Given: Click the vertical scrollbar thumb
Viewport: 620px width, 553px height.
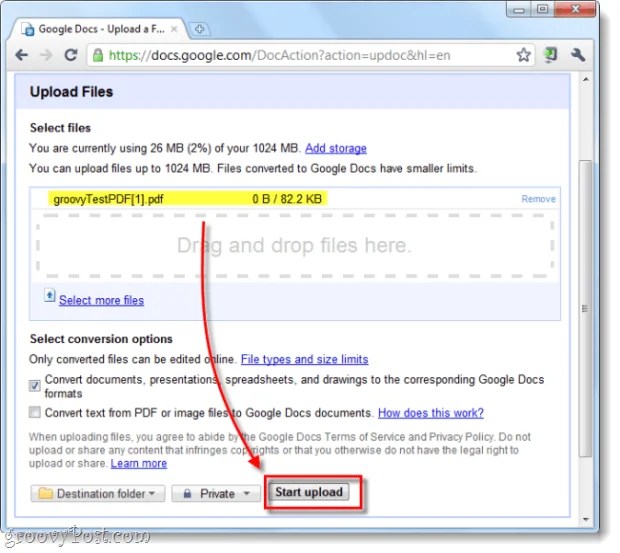Looking at the screenshot, I should [x=586, y=308].
